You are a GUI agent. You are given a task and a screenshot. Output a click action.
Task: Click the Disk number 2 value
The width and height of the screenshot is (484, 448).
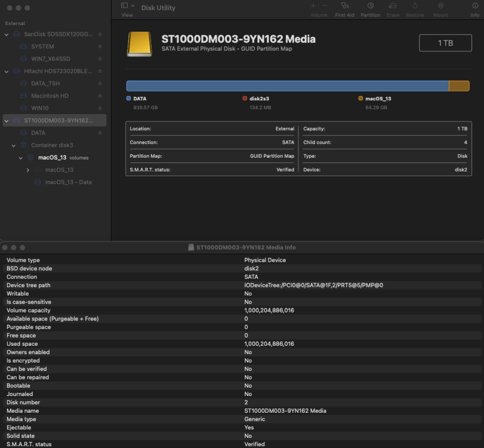[246, 402]
